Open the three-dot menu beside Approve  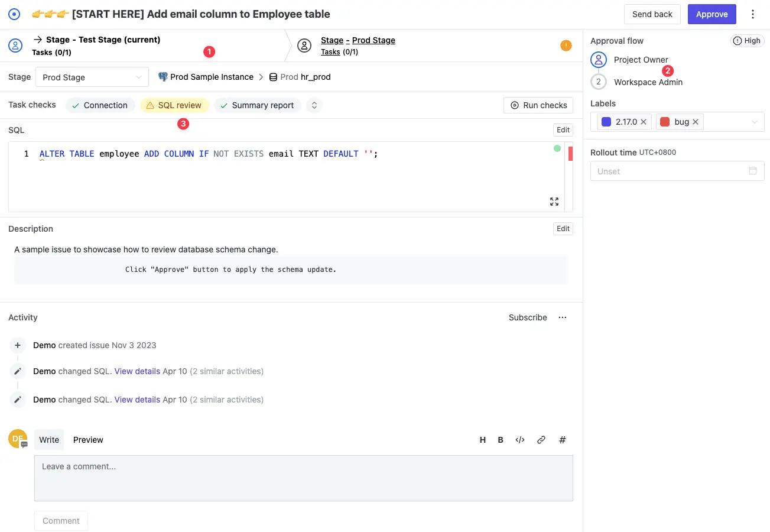(753, 14)
